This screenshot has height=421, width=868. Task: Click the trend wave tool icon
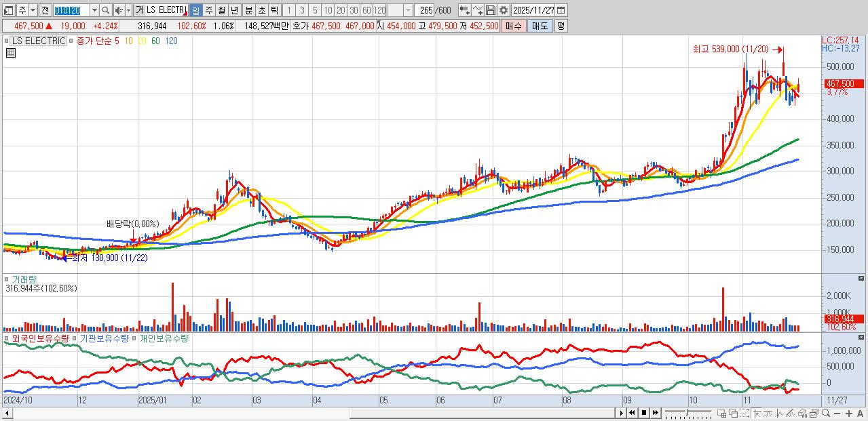coord(768,413)
